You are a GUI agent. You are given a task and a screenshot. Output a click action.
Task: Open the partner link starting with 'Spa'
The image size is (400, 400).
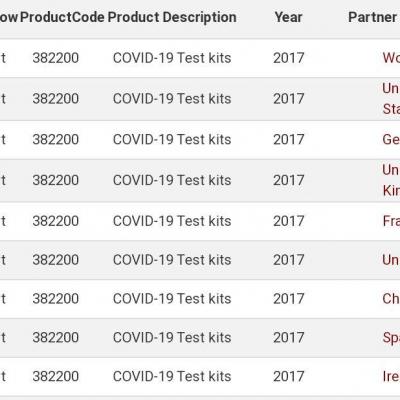click(391, 338)
